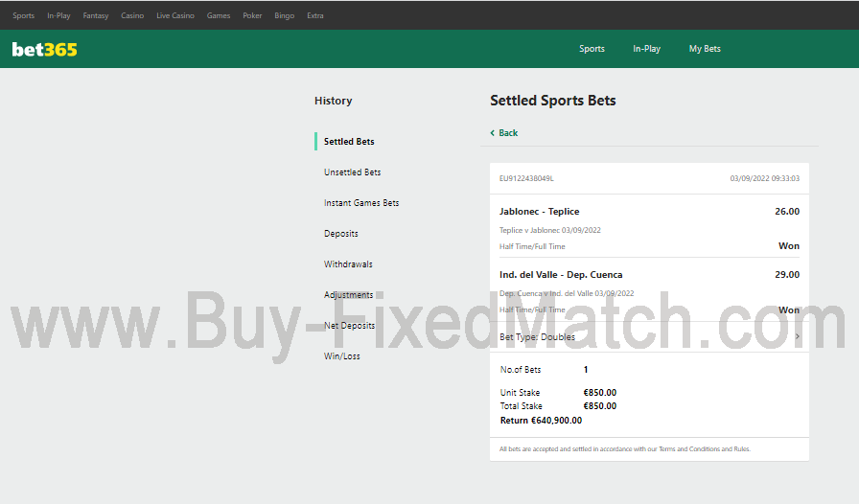Open the Fantasy product link
859x504 pixels.
click(x=96, y=15)
